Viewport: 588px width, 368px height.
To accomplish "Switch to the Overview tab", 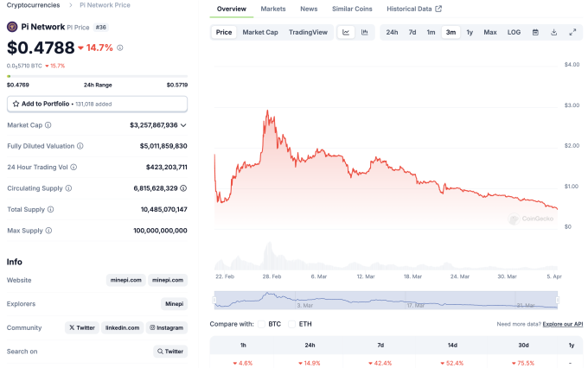I will point(232,9).
